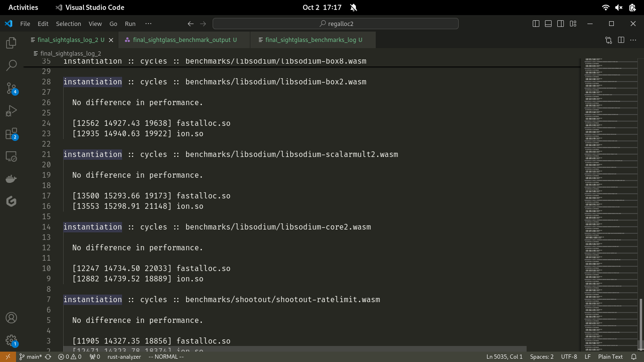Click the Visual Studio Code app menu in top bar
This screenshot has height=362, width=644.
[90, 7]
